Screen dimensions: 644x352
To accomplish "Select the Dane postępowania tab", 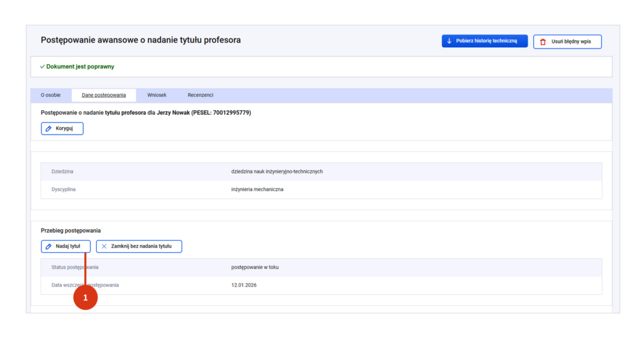I will [x=104, y=95].
